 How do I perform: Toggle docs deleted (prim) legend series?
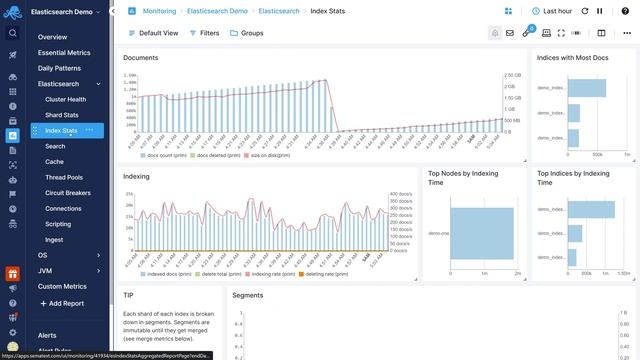[x=215, y=156]
